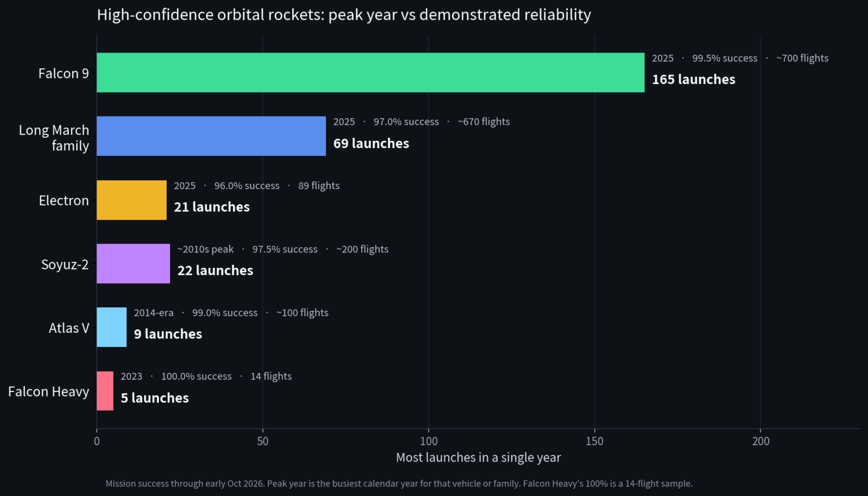
Task: Select the "97.5% success" annotation
Action: [285, 249]
